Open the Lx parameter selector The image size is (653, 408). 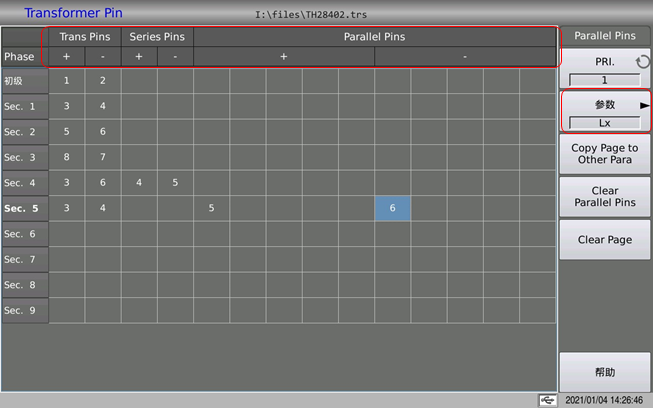[604, 123]
